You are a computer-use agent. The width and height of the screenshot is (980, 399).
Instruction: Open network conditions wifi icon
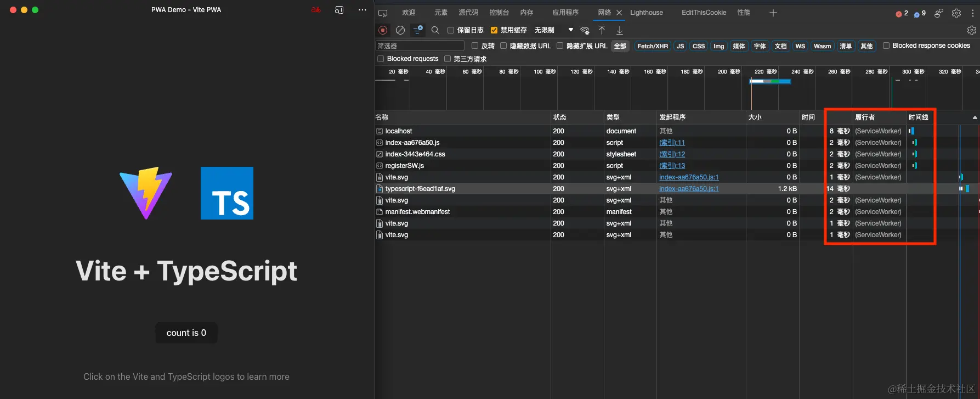[x=585, y=30]
